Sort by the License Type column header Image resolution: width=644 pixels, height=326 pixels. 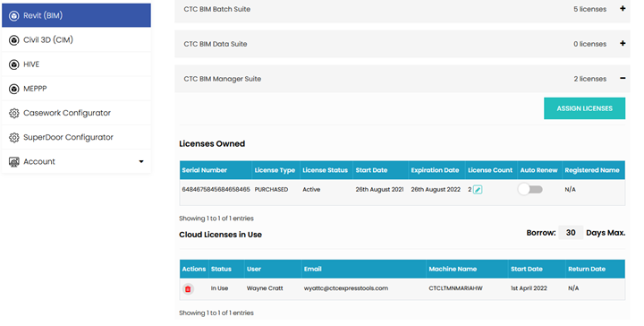coord(275,170)
